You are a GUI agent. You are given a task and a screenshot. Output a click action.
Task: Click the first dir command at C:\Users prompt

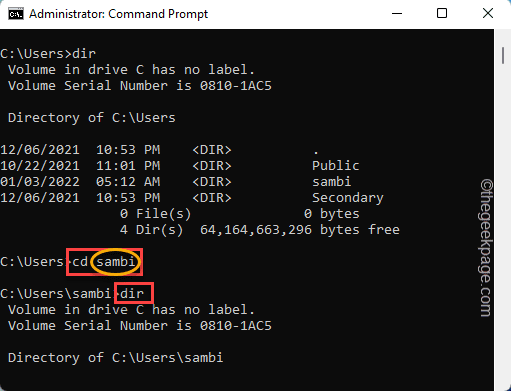(84, 54)
